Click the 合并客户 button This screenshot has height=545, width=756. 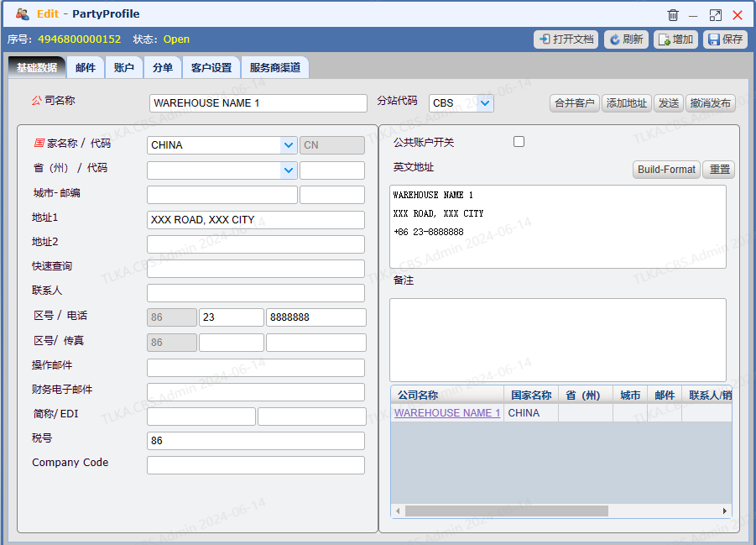[574, 103]
